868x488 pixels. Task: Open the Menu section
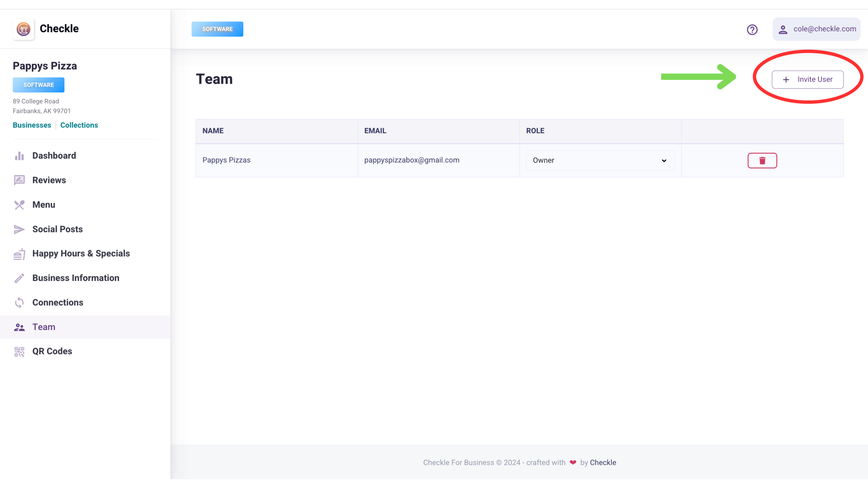[44, 205]
